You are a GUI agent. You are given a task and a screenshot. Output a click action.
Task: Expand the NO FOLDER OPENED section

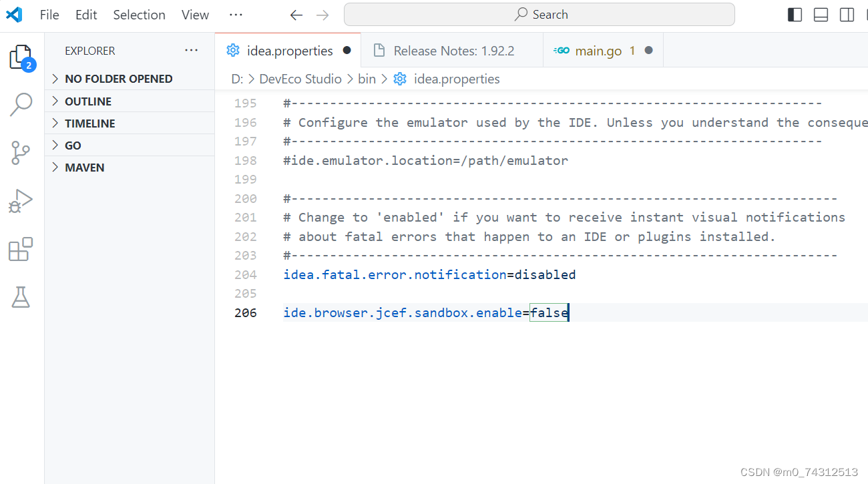pyautogui.click(x=130, y=79)
